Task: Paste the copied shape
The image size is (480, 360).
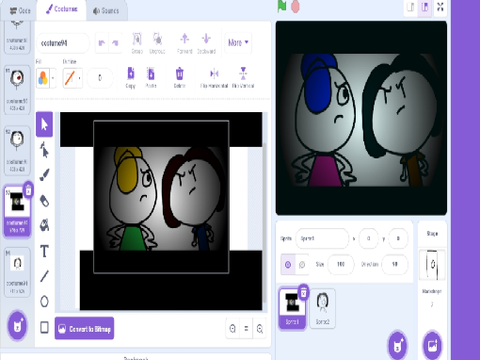Action: tap(151, 78)
